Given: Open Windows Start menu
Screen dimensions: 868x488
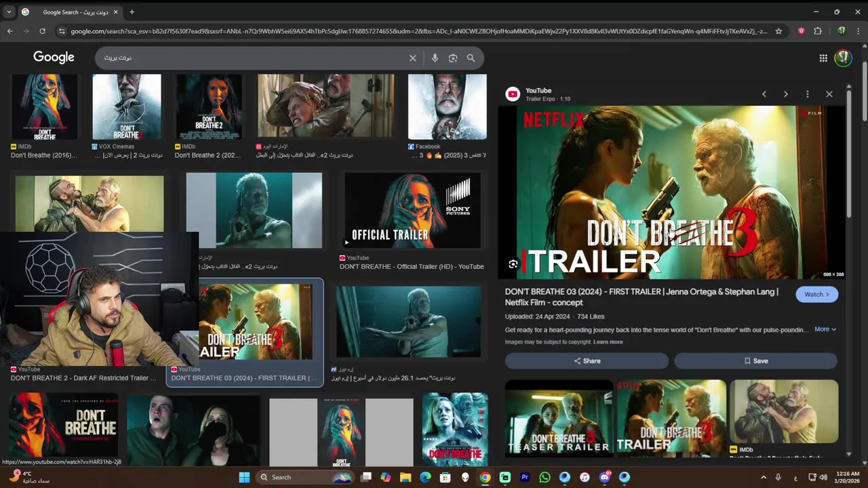Looking at the screenshot, I should pos(244,477).
